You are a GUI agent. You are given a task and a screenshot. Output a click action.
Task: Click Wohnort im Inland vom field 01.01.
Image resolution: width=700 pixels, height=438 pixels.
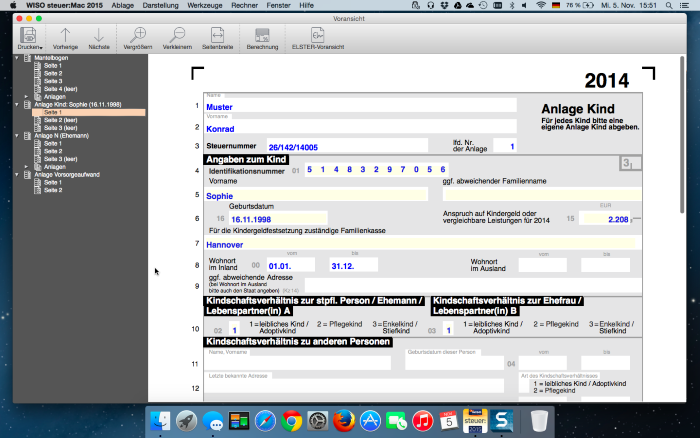(x=291, y=265)
